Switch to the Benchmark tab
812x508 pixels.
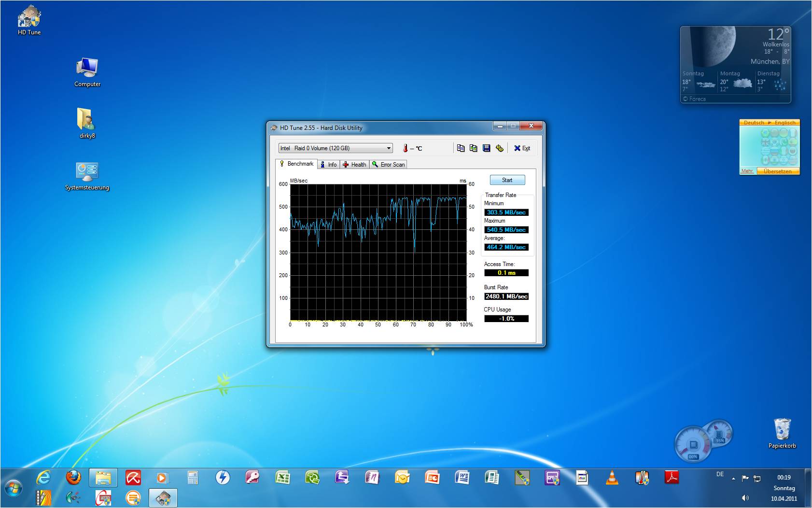click(296, 164)
